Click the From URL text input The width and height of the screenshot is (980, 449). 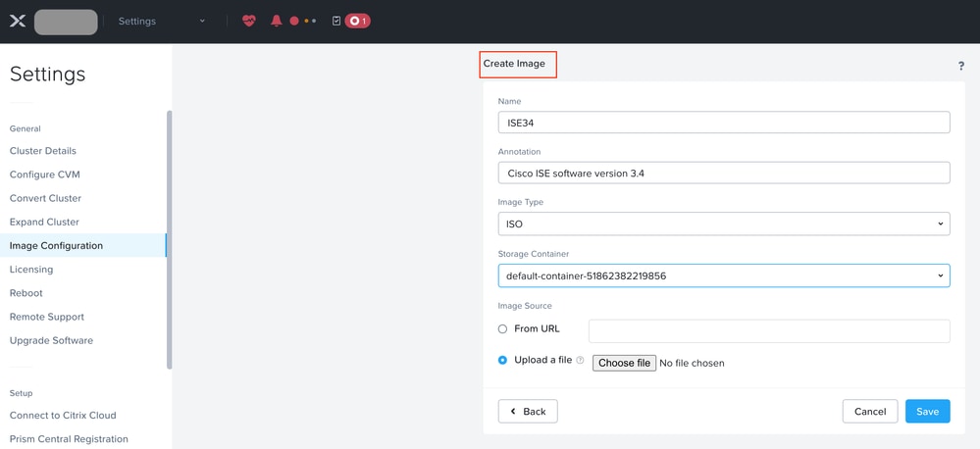click(769, 331)
